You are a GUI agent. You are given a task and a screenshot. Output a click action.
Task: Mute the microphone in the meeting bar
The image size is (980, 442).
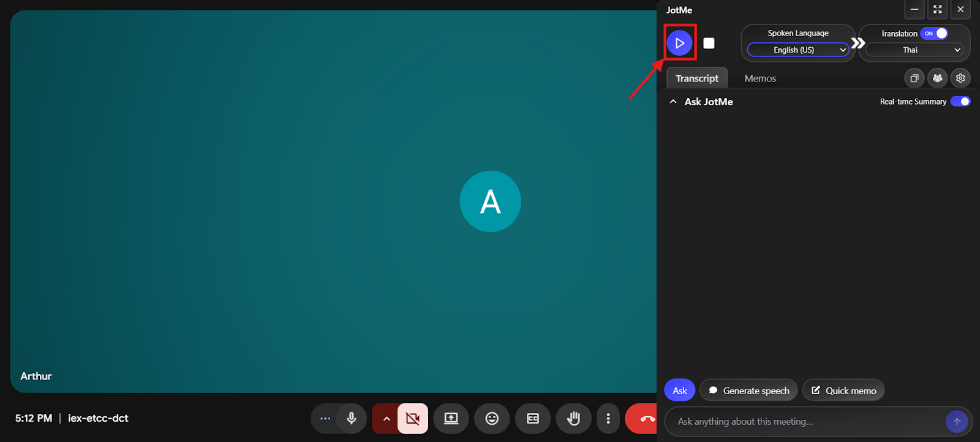(x=352, y=419)
